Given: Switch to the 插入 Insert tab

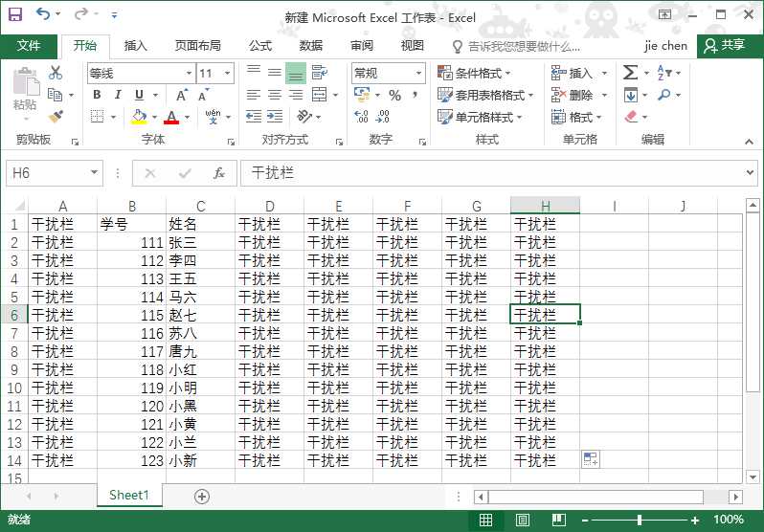Looking at the screenshot, I should (x=135, y=46).
